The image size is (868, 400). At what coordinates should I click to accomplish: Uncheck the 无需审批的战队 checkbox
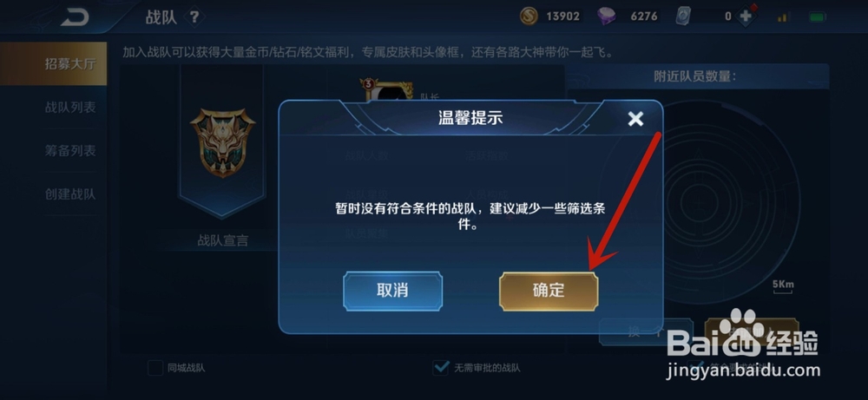click(440, 367)
